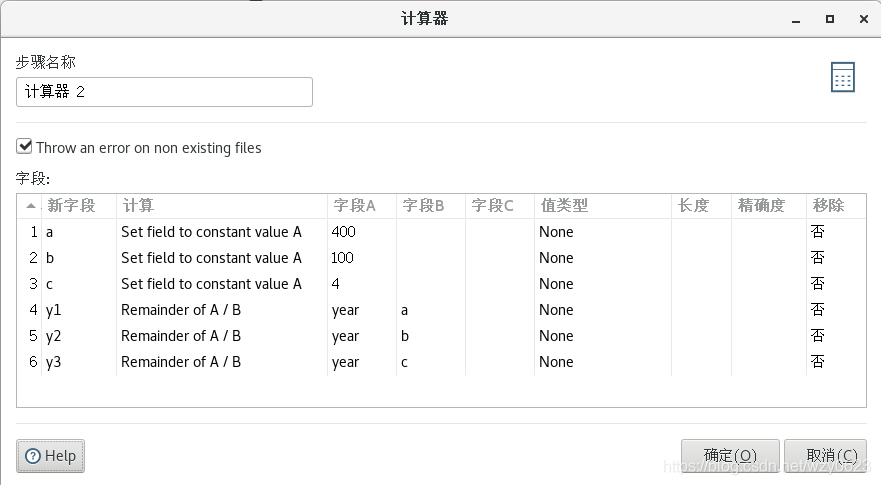The height and width of the screenshot is (485, 881).
Task: Click the Help question mark icon
Action: pos(33,456)
